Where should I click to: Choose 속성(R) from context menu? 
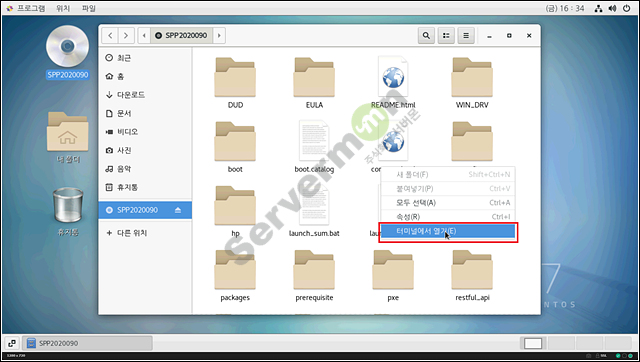coord(448,217)
